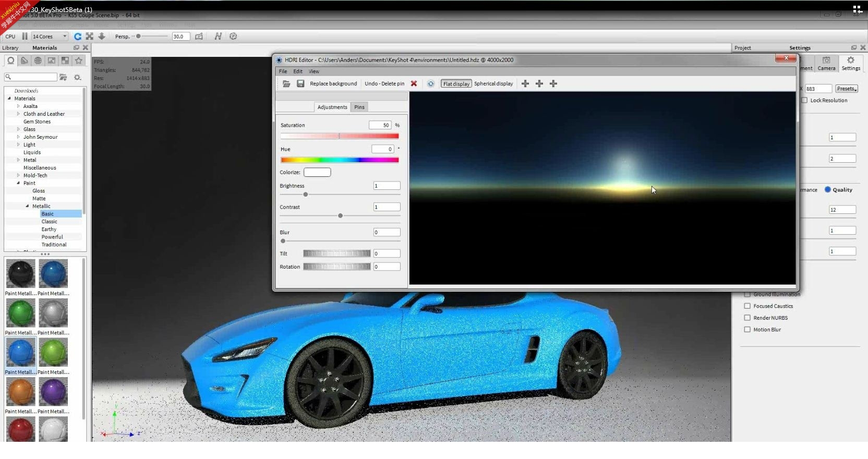Select the Gem Stones folder
This screenshot has height=459, width=868.
[37, 122]
